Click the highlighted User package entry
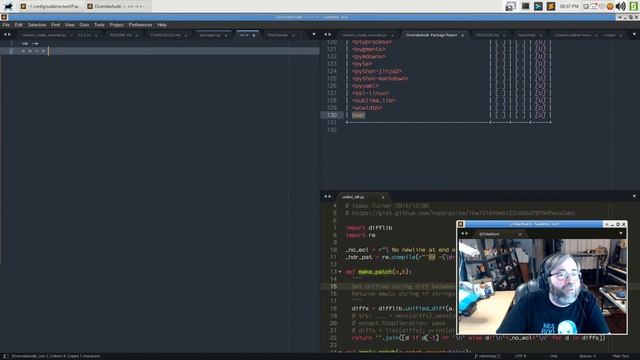 pyautogui.click(x=358, y=115)
